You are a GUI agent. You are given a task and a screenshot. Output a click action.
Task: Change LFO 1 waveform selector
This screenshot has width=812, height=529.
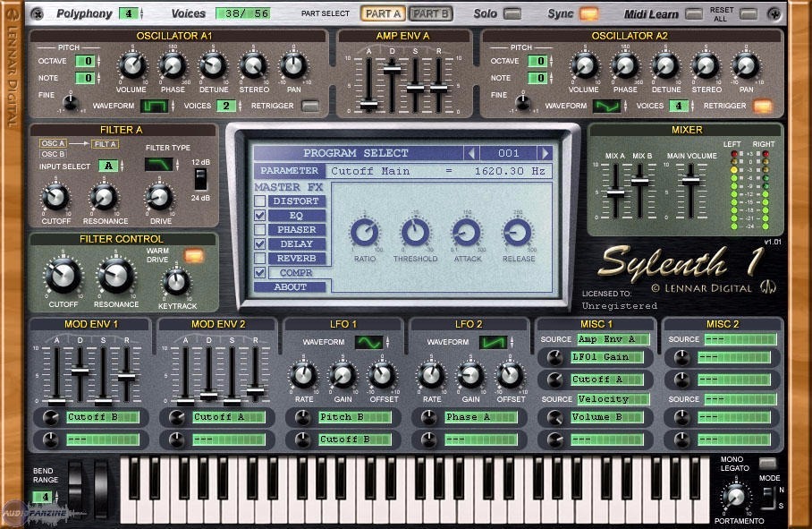coord(368,342)
